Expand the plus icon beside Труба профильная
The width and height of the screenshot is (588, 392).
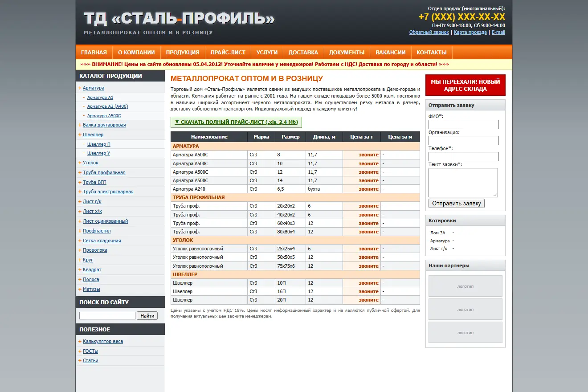point(80,173)
